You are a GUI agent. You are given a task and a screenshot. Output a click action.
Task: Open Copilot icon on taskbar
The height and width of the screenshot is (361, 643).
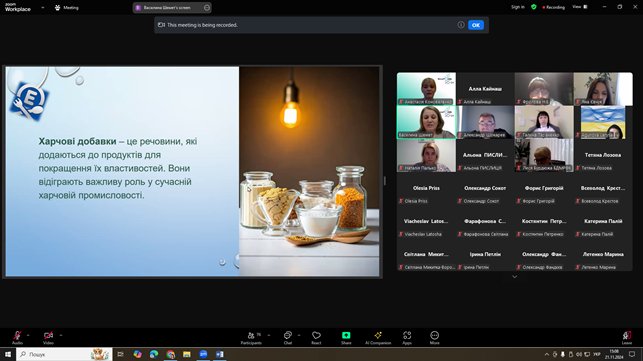pyautogui.click(x=137, y=354)
